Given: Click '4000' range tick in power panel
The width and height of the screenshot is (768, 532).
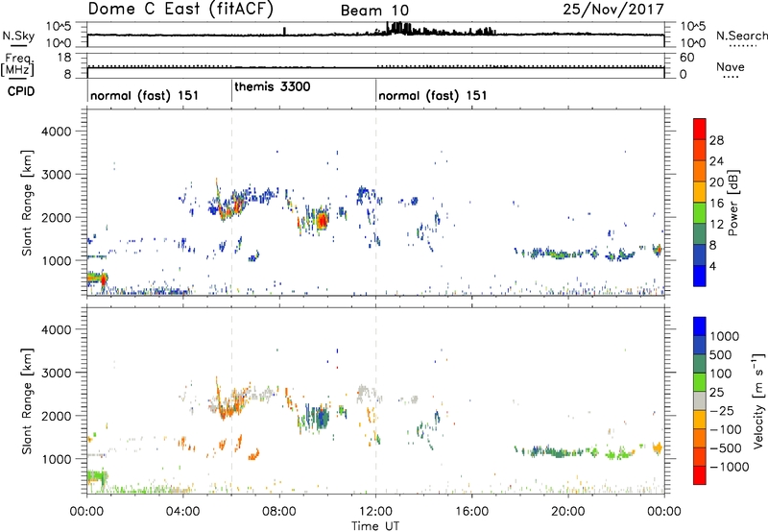Looking at the screenshot, I should pos(56,132).
